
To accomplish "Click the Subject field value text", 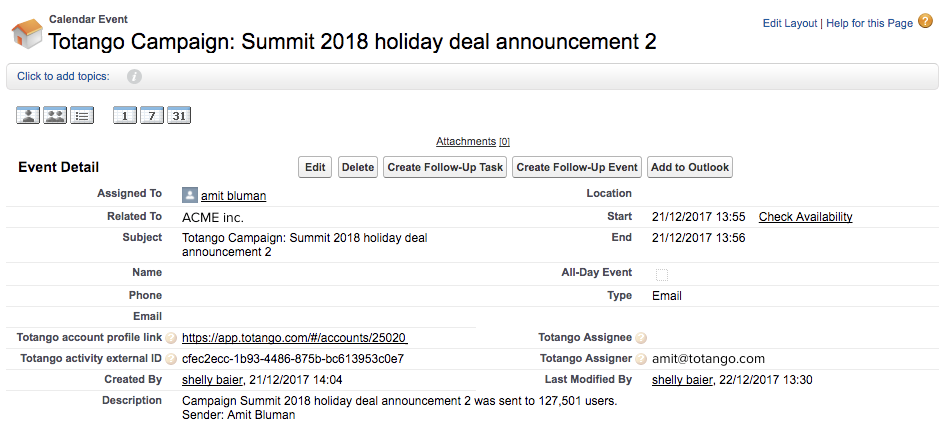I will 305,245.
